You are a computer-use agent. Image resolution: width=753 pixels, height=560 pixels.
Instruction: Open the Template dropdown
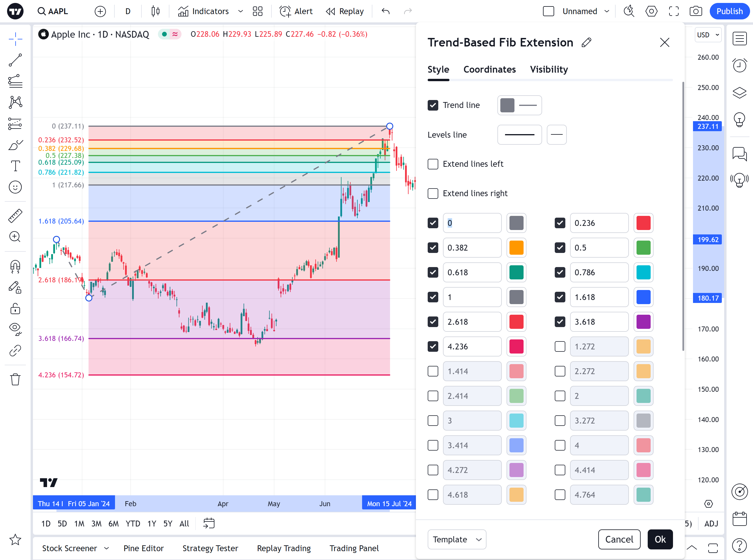pyautogui.click(x=457, y=539)
